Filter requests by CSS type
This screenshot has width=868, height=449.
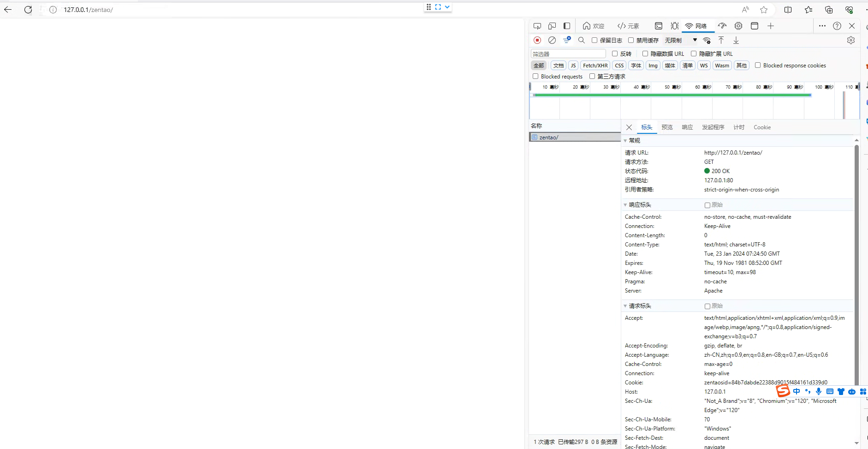[x=619, y=66]
